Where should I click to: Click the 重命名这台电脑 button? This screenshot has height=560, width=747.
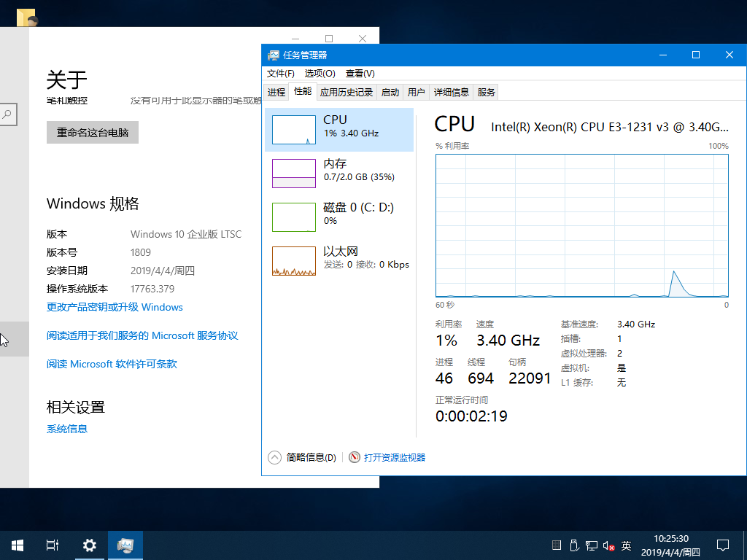coord(93,133)
